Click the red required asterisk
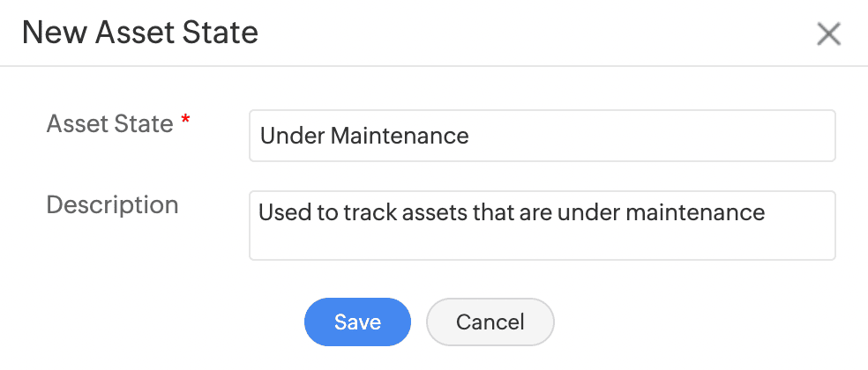868x370 pixels. [x=185, y=123]
